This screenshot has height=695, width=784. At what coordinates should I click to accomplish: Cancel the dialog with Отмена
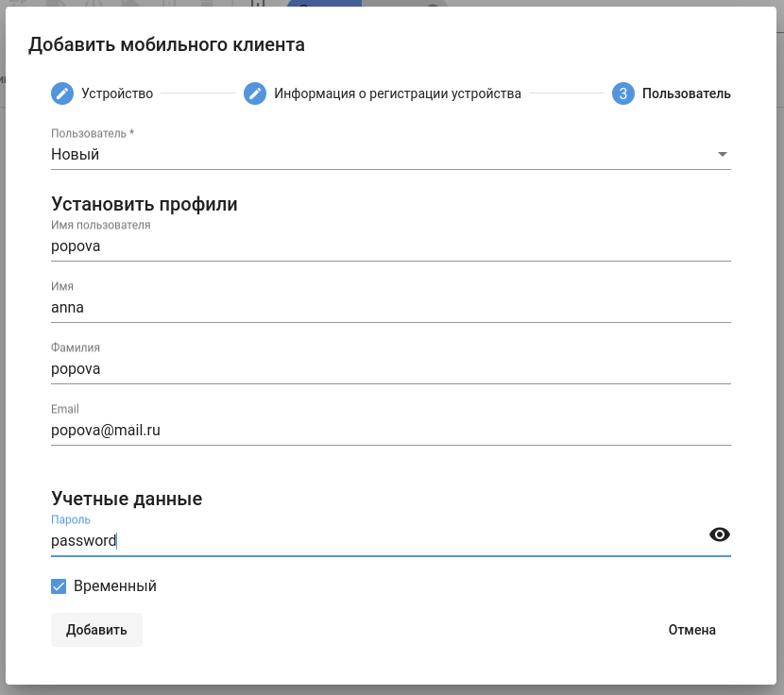[x=691, y=630]
